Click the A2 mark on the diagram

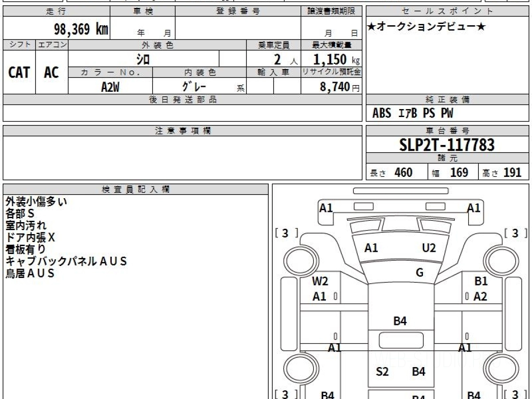[480, 297]
